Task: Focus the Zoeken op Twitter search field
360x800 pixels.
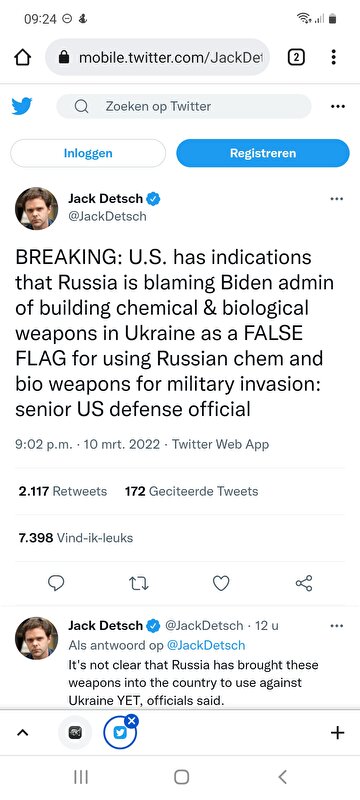Action: click(184, 106)
